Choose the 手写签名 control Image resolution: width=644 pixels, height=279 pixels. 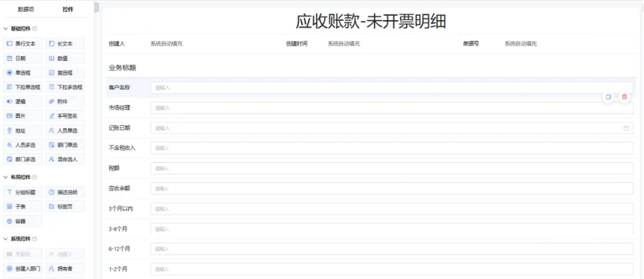click(x=65, y=116)
